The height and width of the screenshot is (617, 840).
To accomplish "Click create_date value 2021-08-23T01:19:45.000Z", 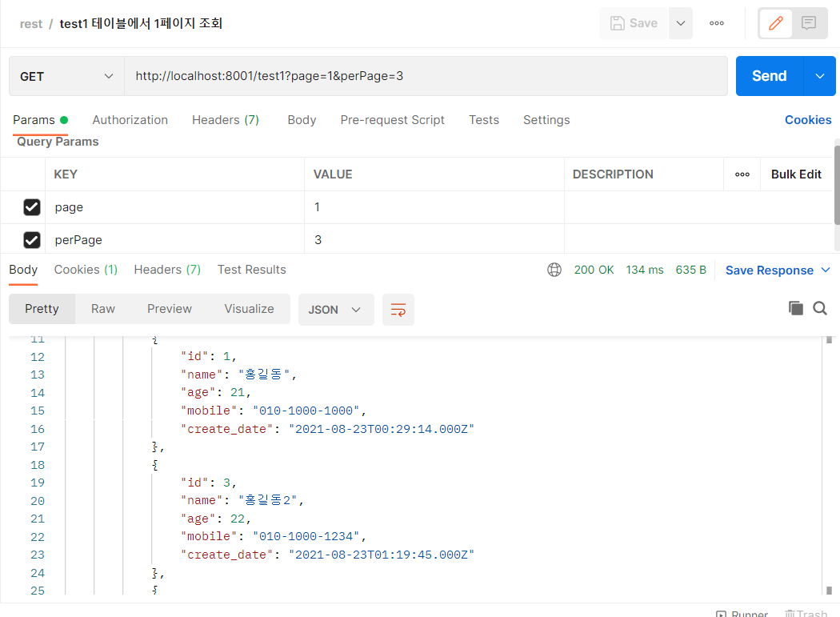I will tap(382, 555).
